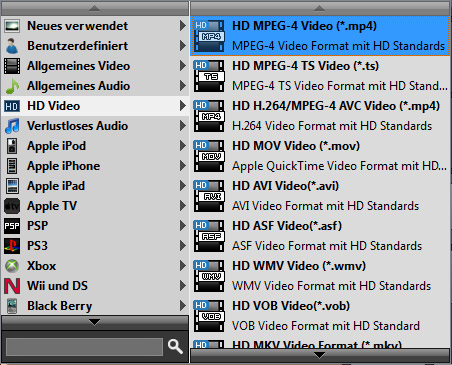Expand the Black Berry submenu arrow
Image resolution: width=452 pixels, height=365 pixels.
point(182,306)
